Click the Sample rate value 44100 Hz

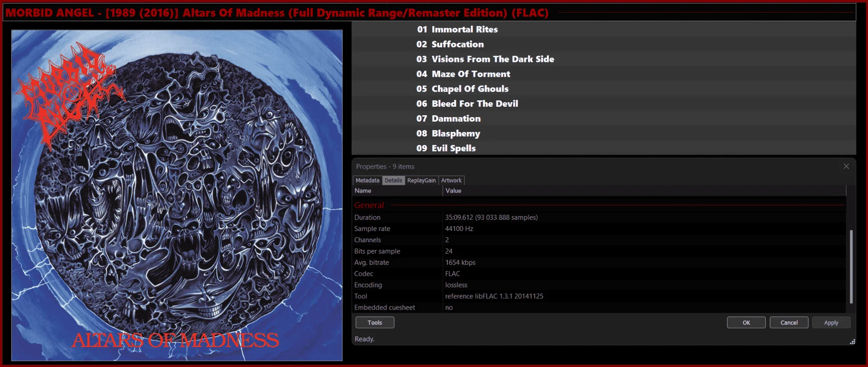coord(459,229)
